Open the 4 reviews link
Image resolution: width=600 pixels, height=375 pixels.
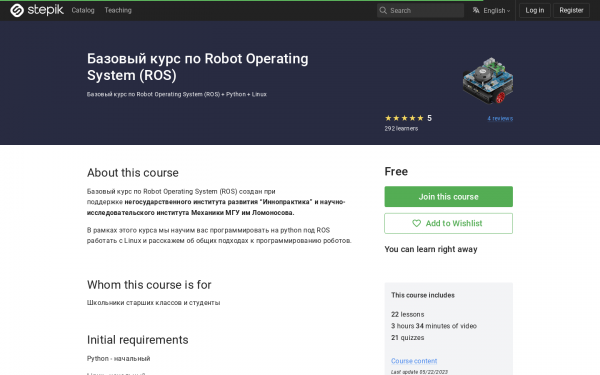tap(500, 118)
